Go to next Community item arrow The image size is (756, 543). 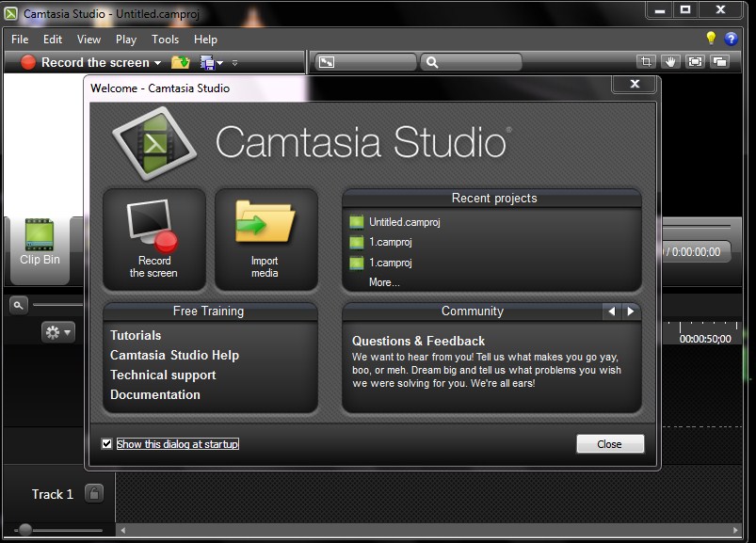tap(631, 311)
